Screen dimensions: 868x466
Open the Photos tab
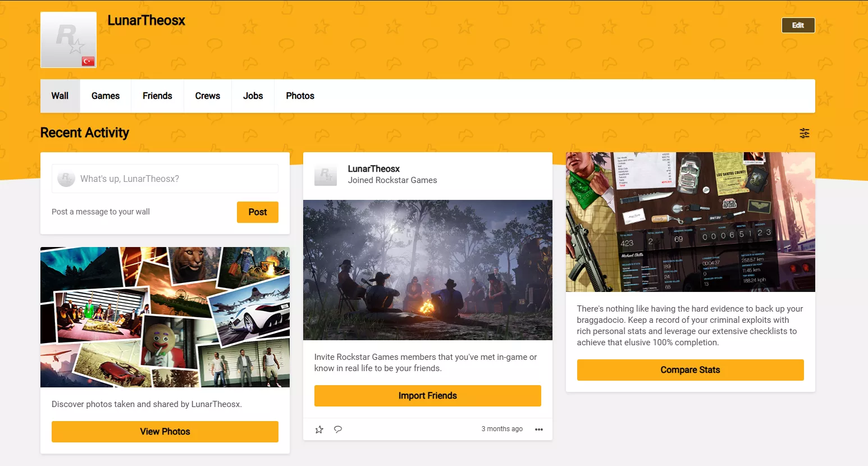[300, 96]
